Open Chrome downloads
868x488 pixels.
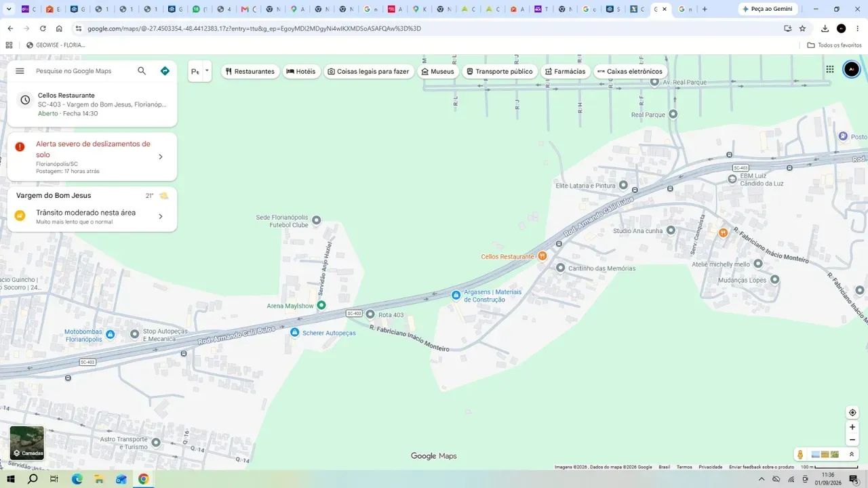pyautogui.click(x=825, y=28)
